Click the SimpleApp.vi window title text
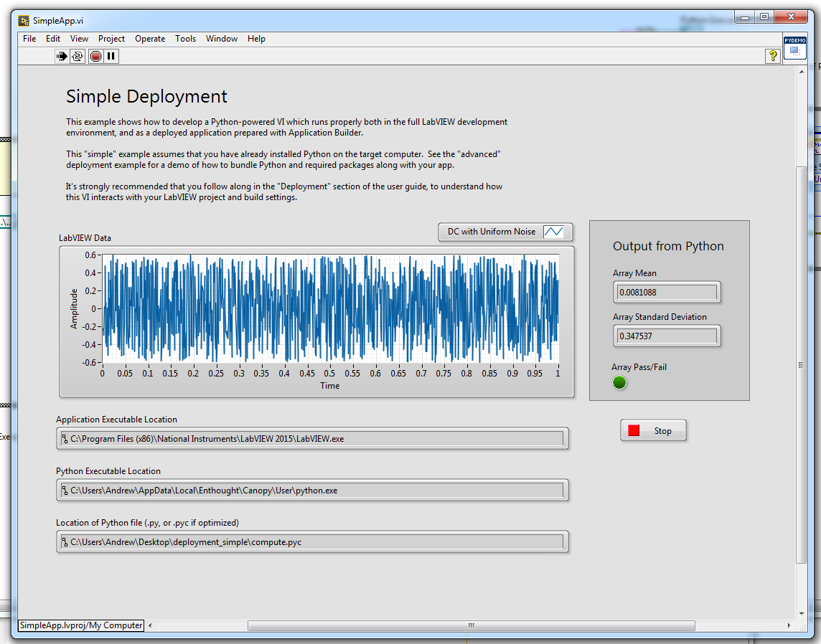 tap(58, 21)
